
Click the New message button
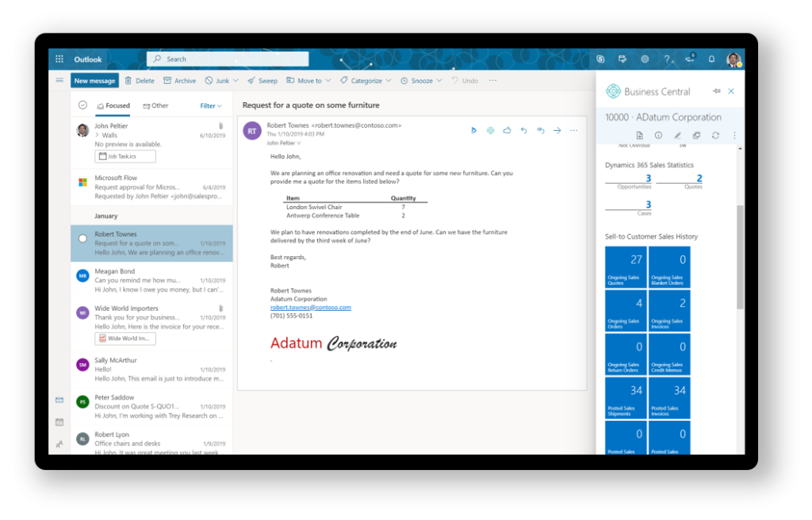click(x=94, y=81)
